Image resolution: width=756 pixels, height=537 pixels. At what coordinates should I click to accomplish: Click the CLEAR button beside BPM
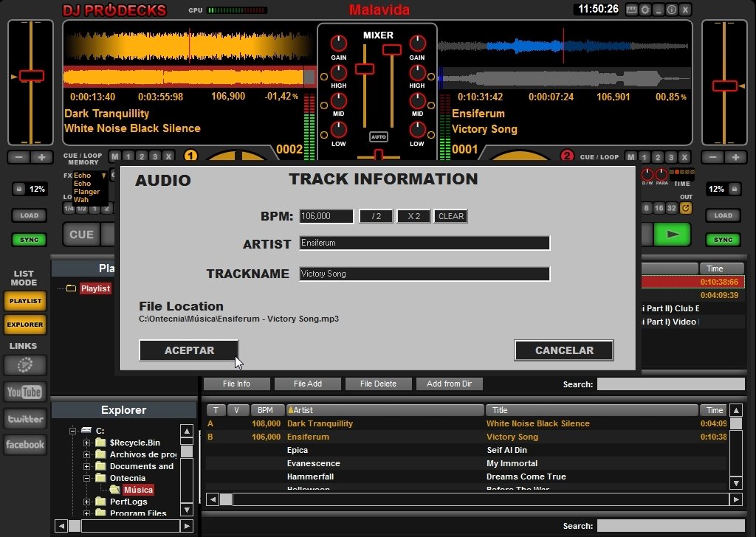[x=451, y=216]
